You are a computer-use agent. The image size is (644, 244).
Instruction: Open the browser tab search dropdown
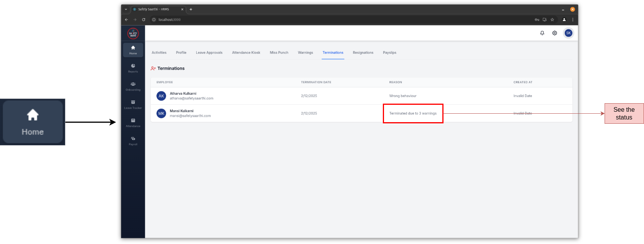coord(126,9)
